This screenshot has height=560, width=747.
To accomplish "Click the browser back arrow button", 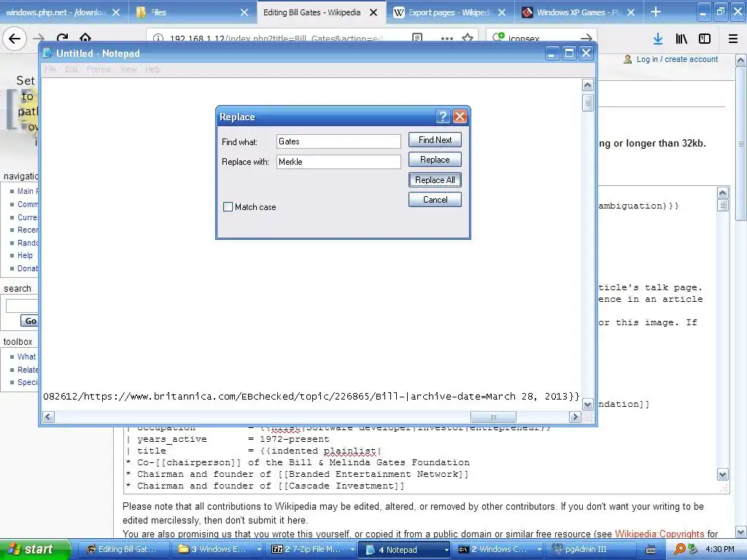I will (x=15, y=38).
